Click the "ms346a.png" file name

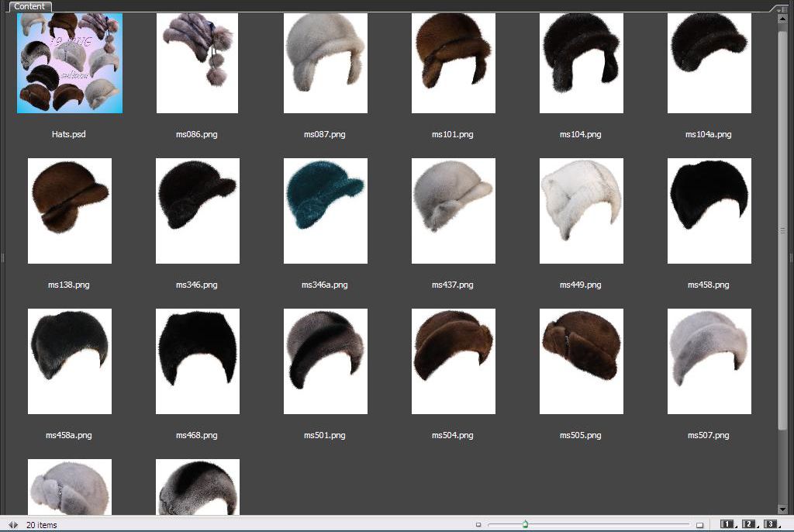coord(325,285)
